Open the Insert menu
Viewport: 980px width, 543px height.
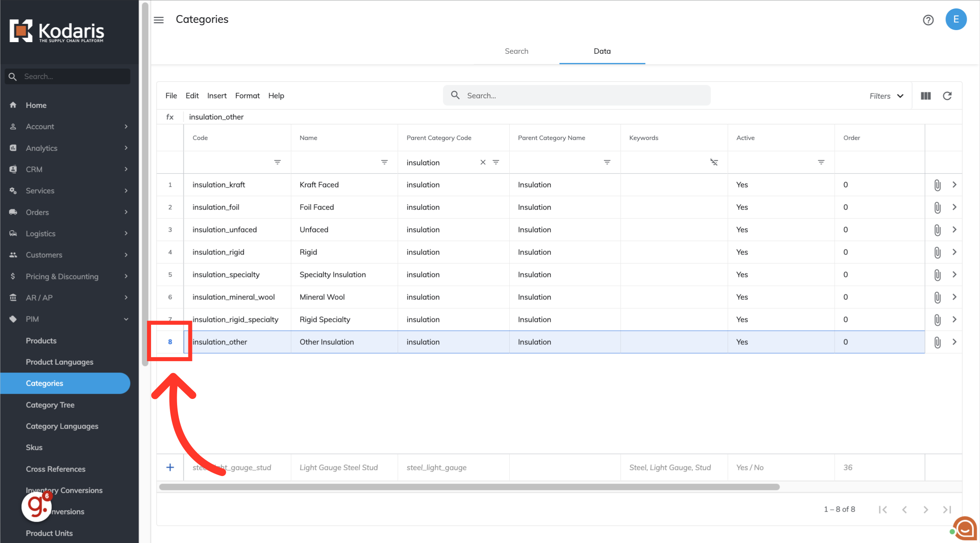tap(216, 96)
